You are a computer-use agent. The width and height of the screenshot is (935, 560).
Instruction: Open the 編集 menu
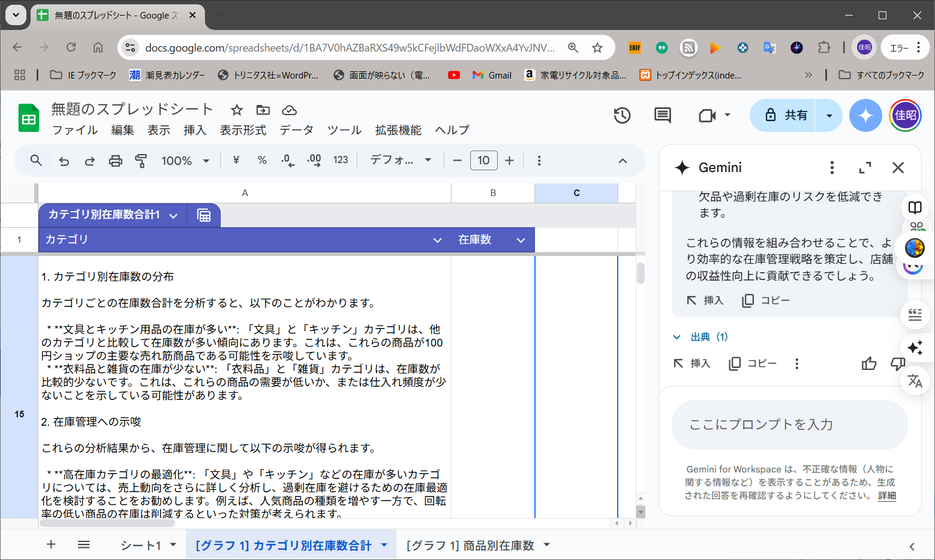click(x=122, y=130)
